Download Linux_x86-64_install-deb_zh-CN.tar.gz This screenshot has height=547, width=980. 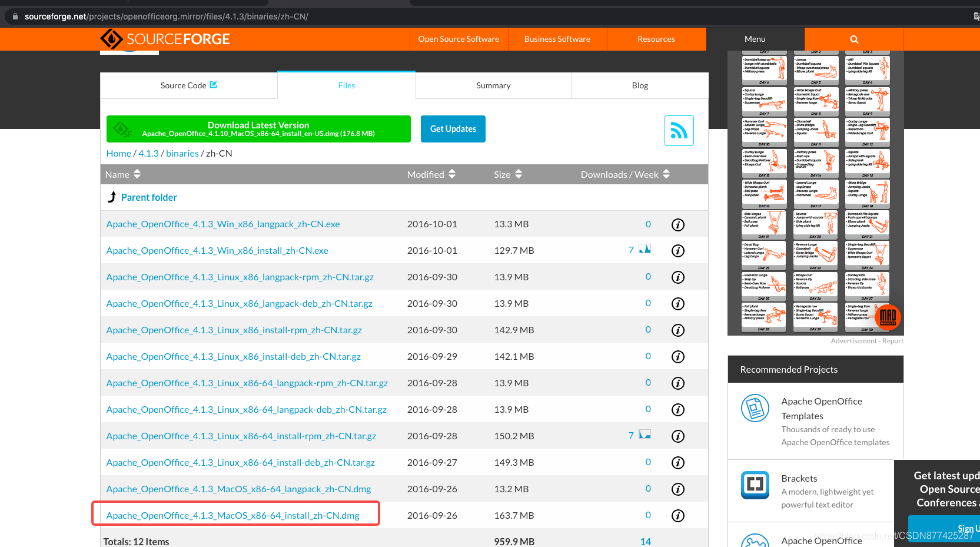[x=241, y=462]
